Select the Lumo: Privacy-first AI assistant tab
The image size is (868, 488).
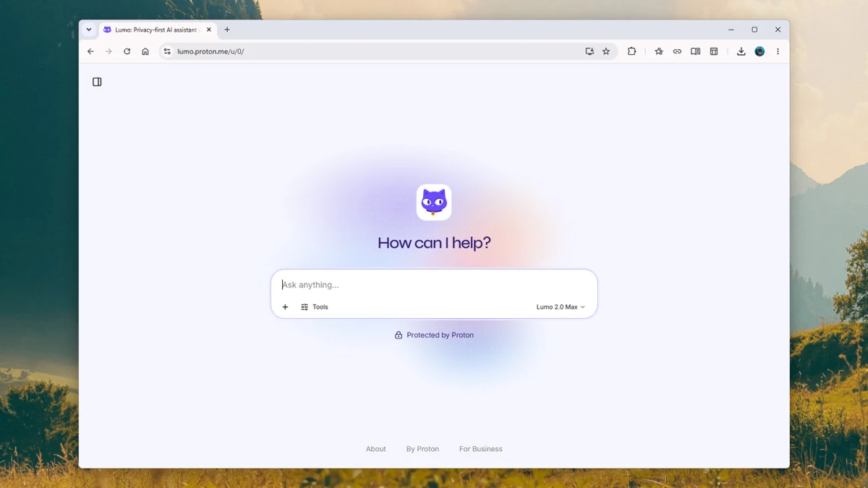coord(157,30)
